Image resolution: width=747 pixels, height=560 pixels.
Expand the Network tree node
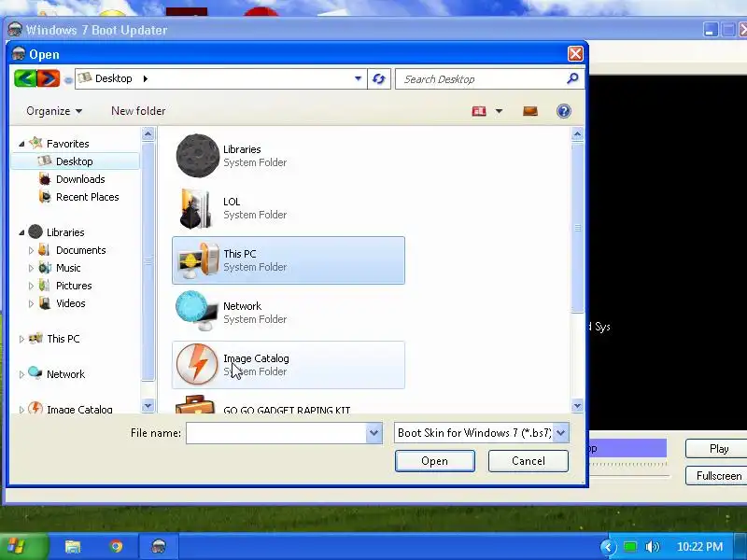(x=21, y=374)
